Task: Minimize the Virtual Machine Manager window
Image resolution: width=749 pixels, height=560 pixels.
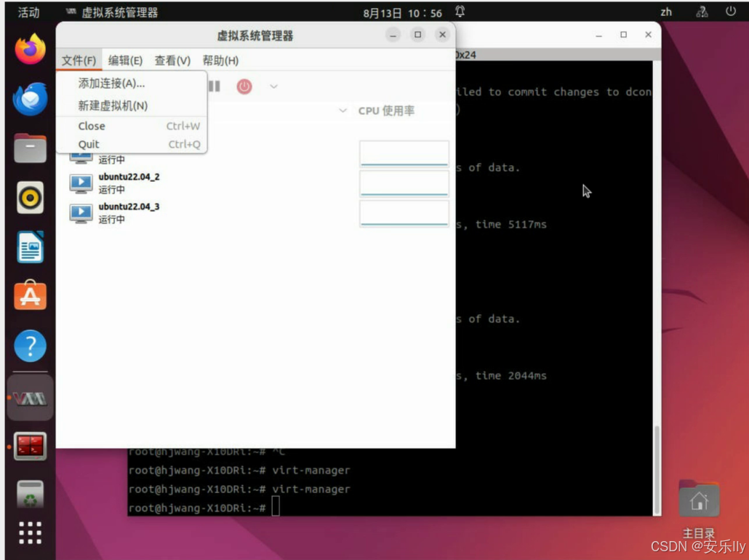Action: 393,35
